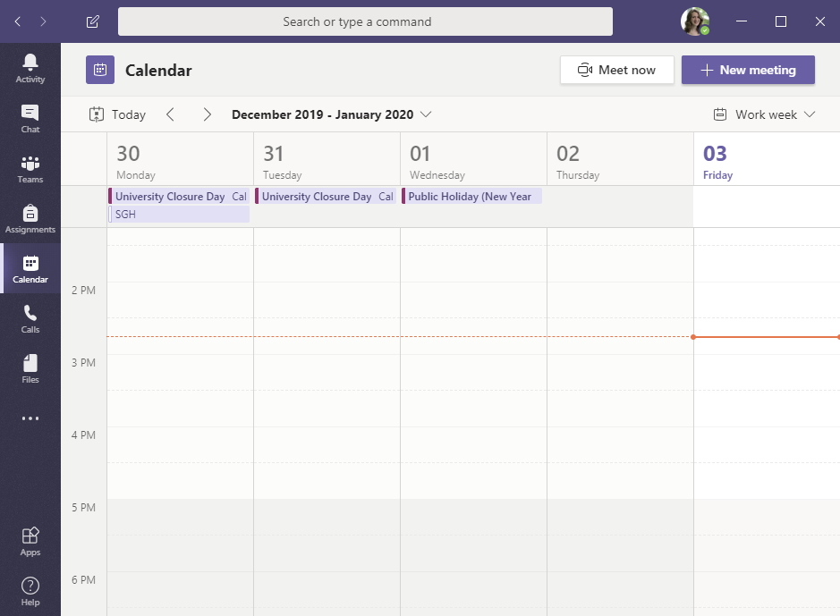The image size is (840, 616).
Task: Open the Apps store icon
Action: click(30, 540)
